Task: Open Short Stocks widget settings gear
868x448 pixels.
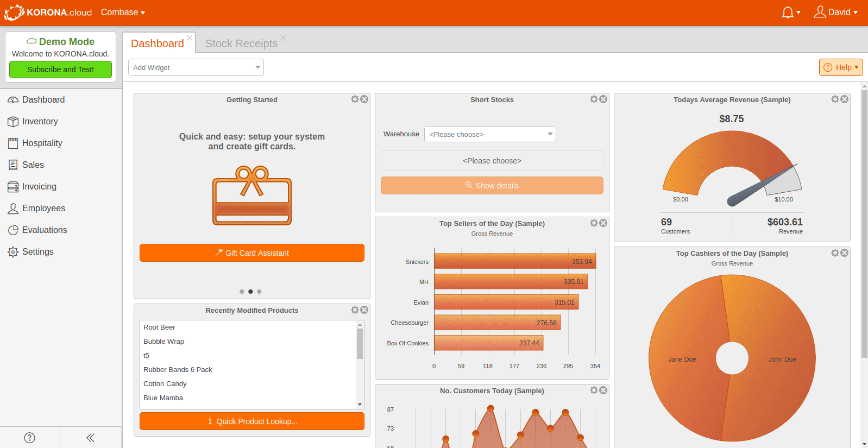Action: pos(594,99)
